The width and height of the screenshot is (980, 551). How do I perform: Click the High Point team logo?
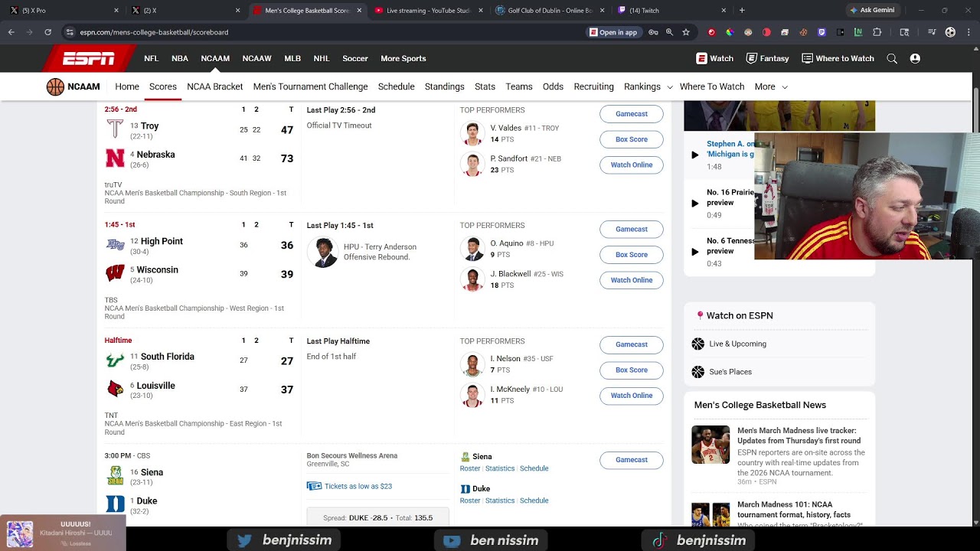tap(115, 245)
